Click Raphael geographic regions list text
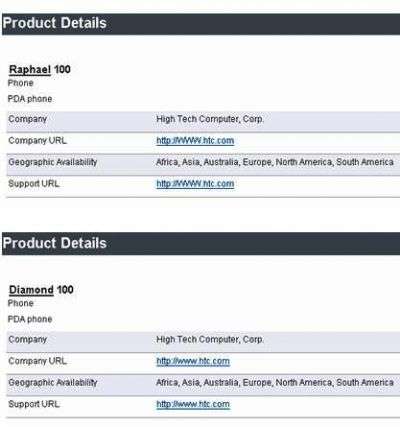Screen dimensions: 400x427 pos(275,162)
